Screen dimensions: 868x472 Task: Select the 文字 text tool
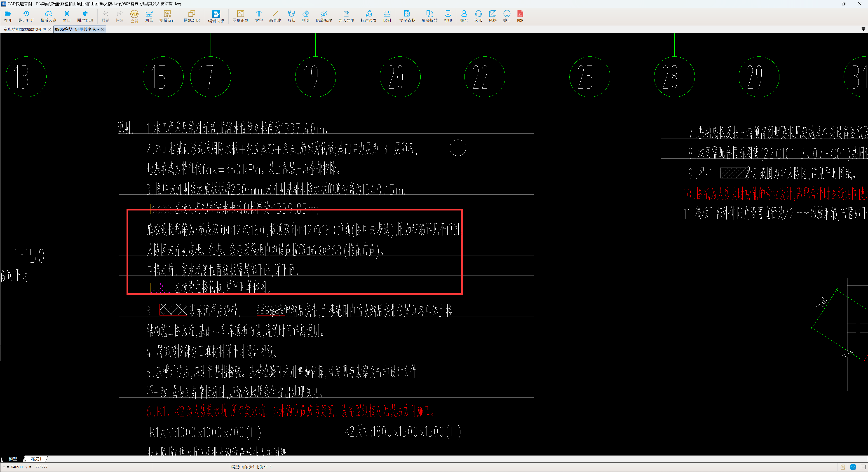tap(259, 16)
